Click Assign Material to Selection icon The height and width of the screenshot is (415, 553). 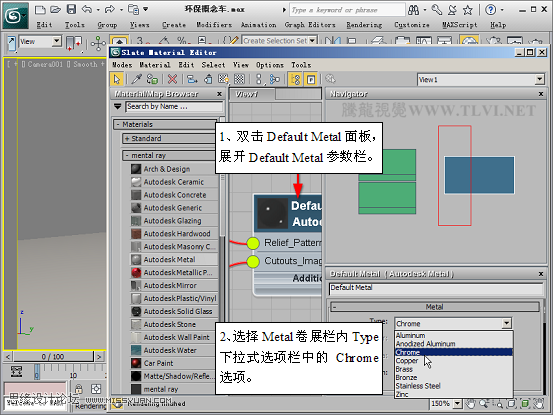(152, 79)
